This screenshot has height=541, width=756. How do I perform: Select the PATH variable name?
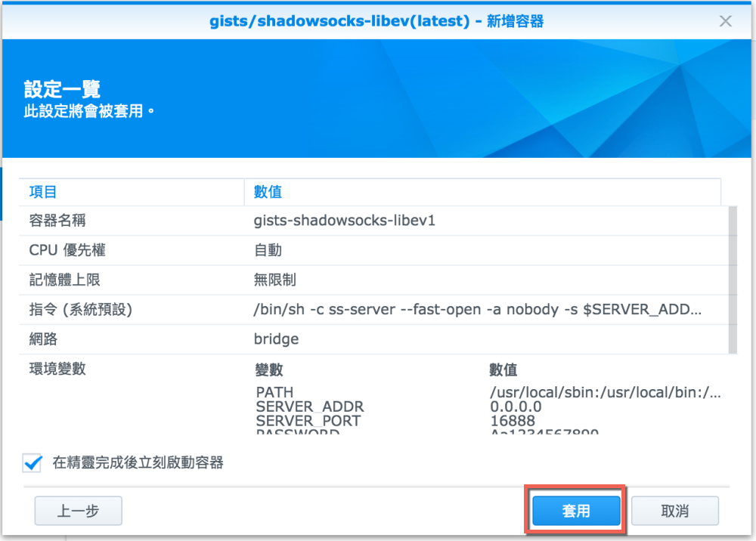pos(274,392)
